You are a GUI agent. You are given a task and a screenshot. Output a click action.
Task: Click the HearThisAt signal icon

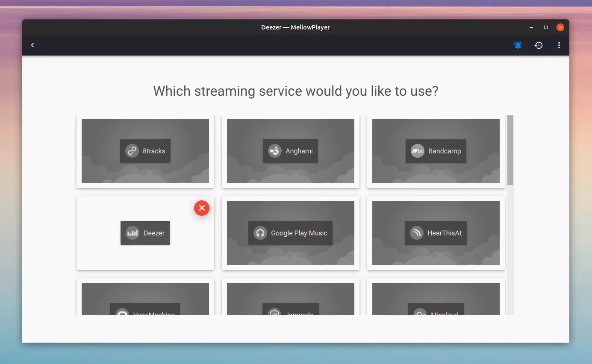coord(416,233)
